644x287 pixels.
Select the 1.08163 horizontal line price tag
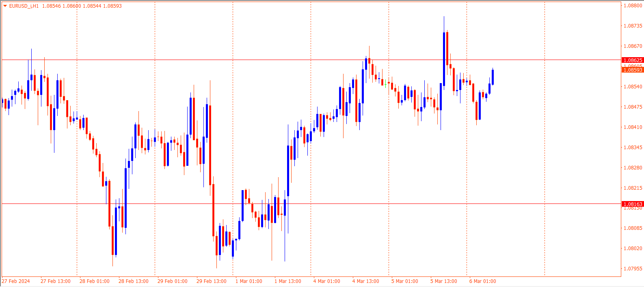click(x=633, y=204)
